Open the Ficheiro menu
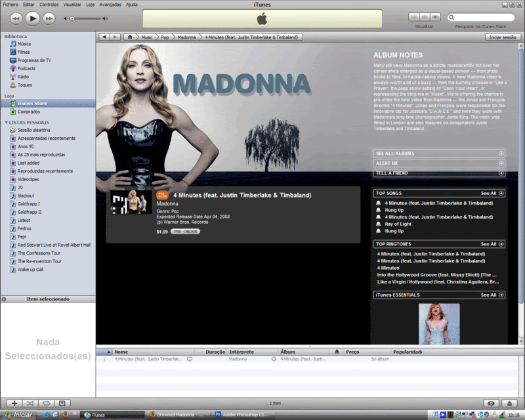 (10, 5)
